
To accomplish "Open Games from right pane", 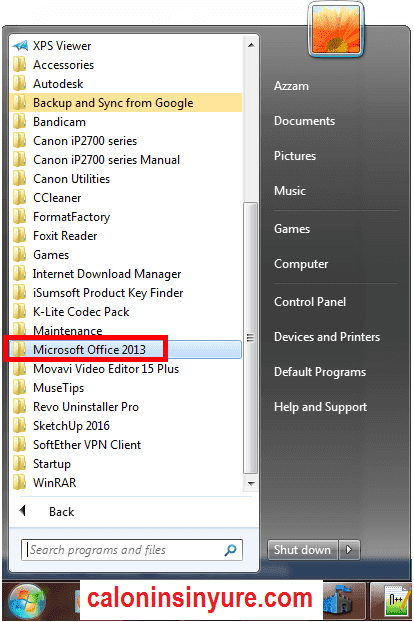I will pos(292,228).
